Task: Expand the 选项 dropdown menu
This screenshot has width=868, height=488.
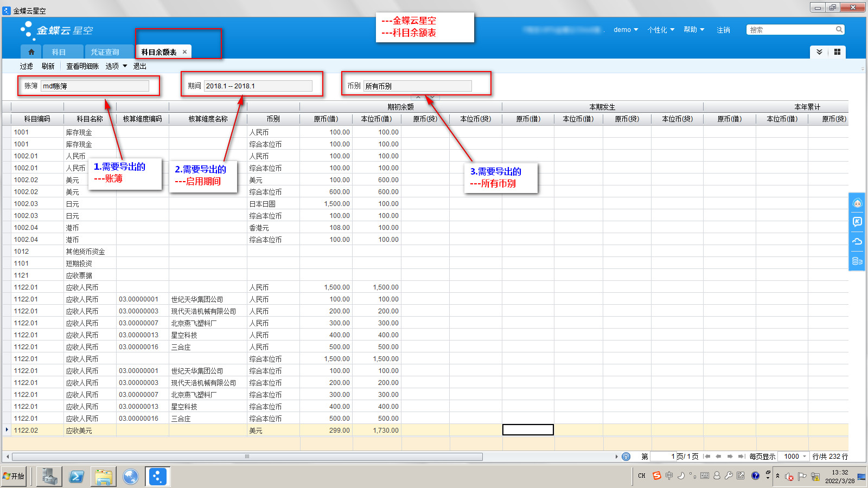Action: (116, 66)
